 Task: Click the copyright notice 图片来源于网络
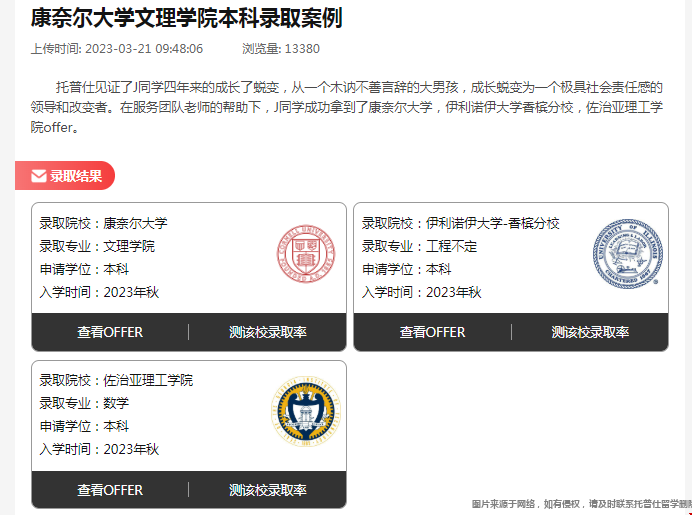coord(581,504)
